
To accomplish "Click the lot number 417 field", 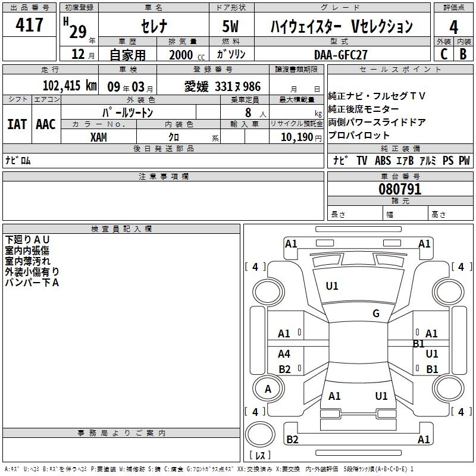I will [29, 24].
